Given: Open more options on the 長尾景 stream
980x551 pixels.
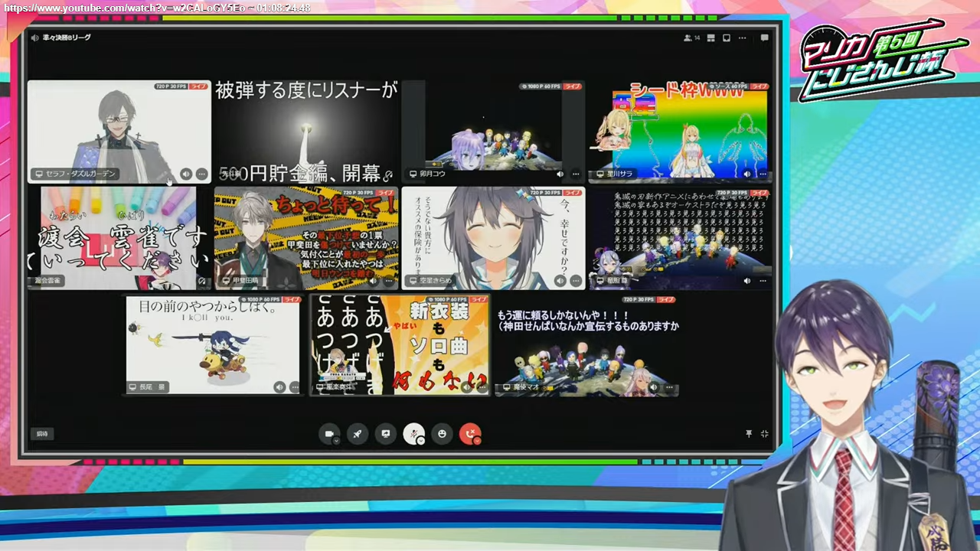Looking at the screenshot, I should pos(295,387).
